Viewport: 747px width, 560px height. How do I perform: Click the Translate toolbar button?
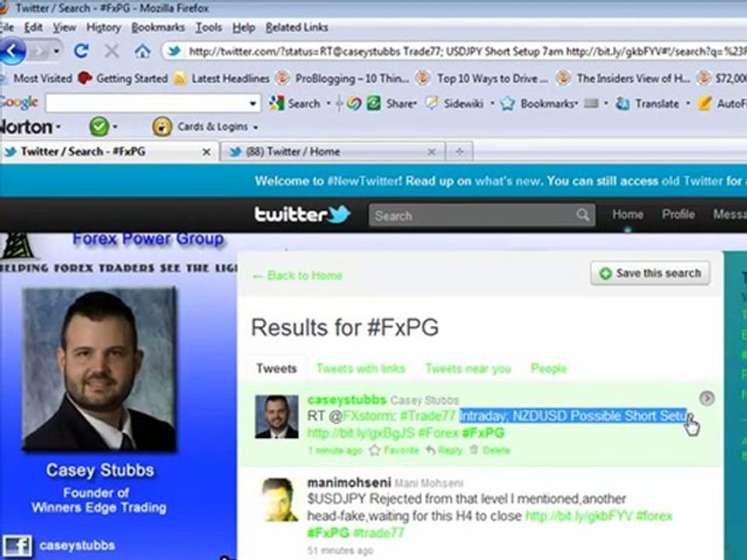[x=647, y=103]
